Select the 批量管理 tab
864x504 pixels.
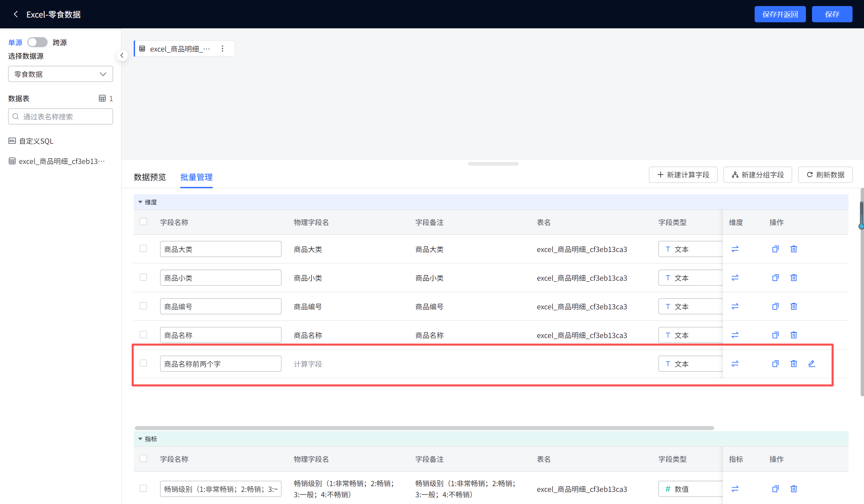click(196, 177)
